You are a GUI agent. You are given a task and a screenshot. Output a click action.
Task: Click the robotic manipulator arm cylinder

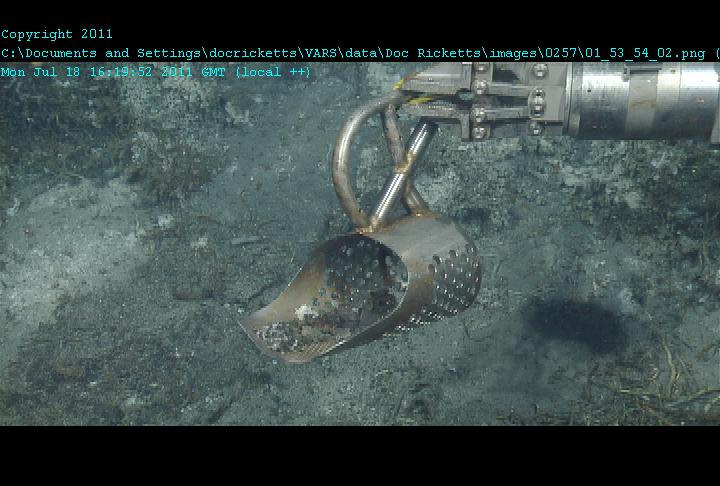643,100
